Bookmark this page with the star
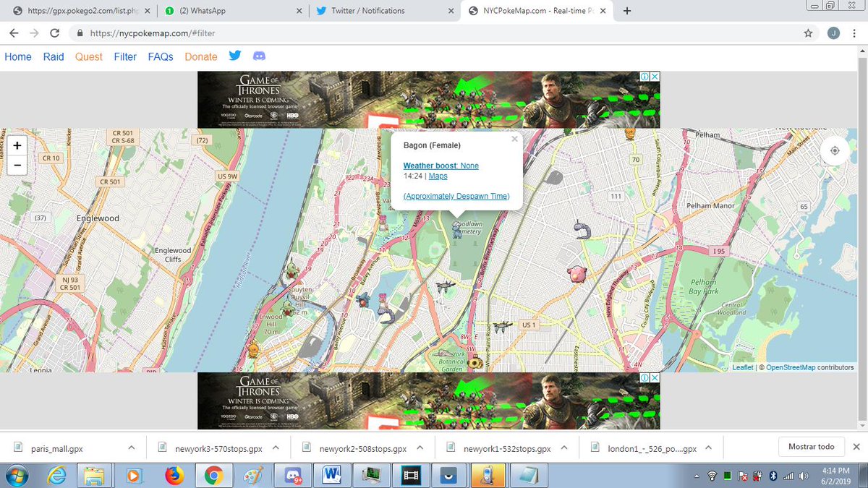The image size is (868, 488). pyautogui.click(x=808, y=33)
